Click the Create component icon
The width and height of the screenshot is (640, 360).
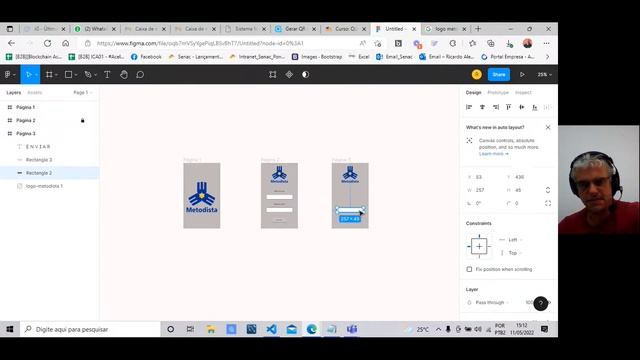pyautogui.click(x=289, y=75)
